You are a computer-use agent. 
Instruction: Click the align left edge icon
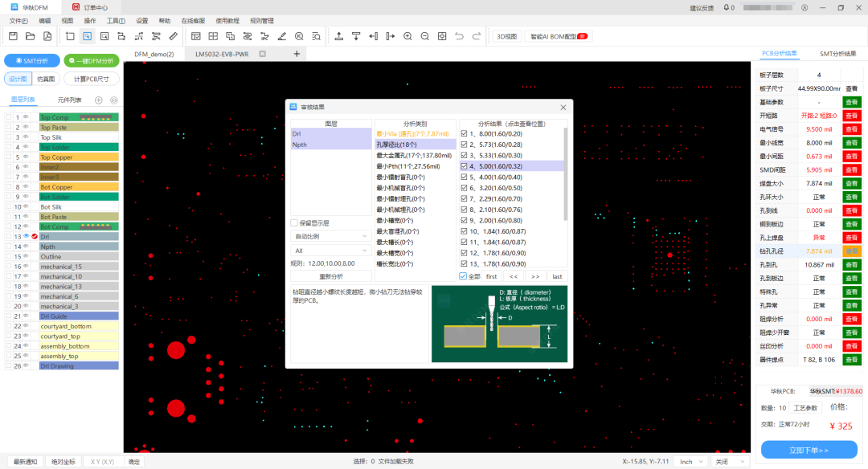coord(373,36)
